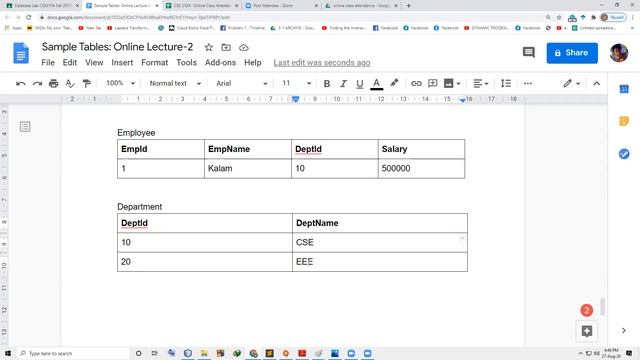Open the Help menu
640x360 pixels.
point(253,62)
